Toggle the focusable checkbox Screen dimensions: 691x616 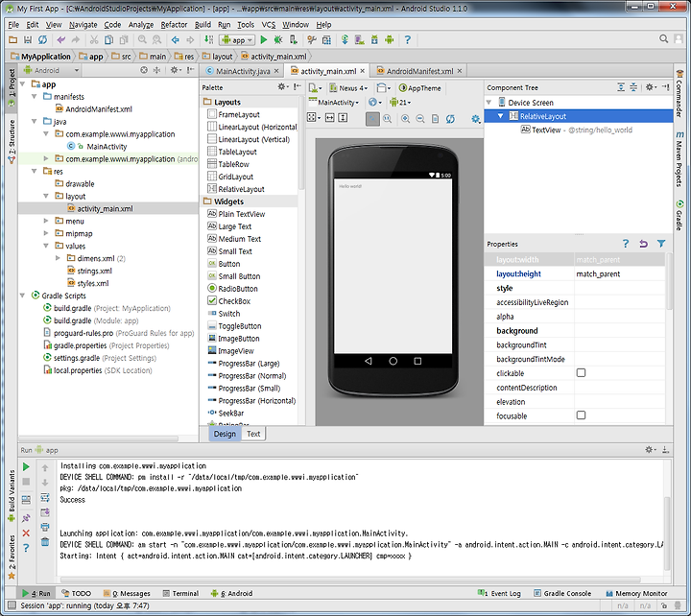[582, 415]
